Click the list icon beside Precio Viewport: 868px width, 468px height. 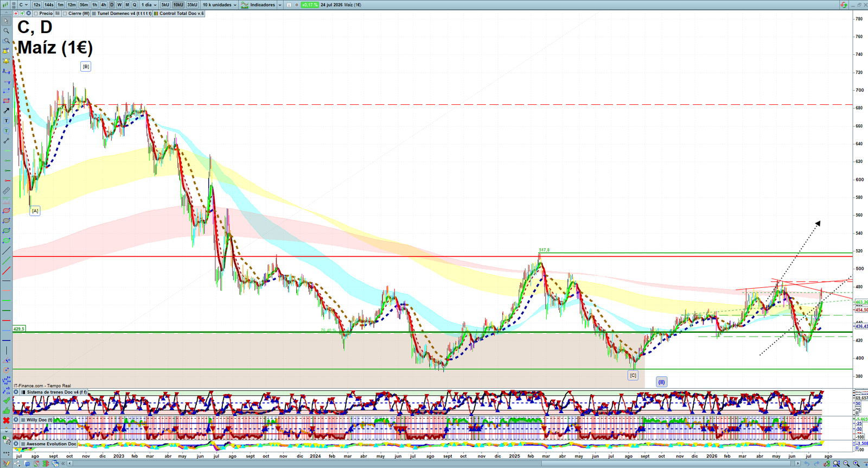(x=58, y=14)
